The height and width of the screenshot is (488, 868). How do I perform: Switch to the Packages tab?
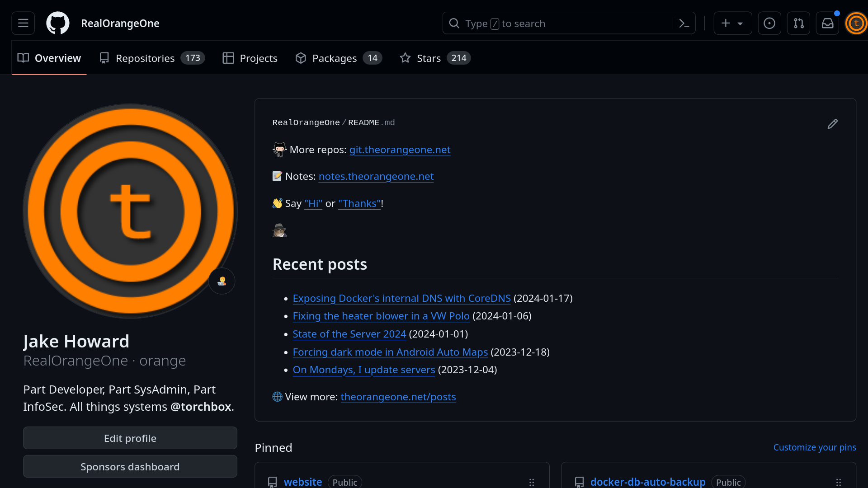pos(339,58)
